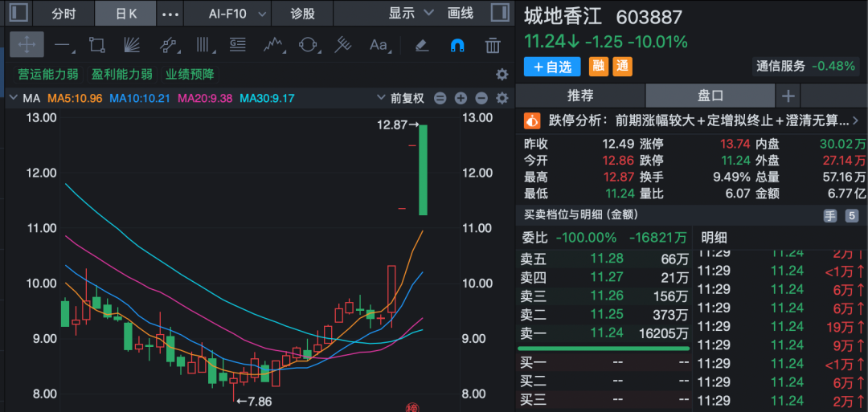Click the plus circle zoom-in icon
Image resolution: width=868 pixels, height=412 pixels.
point(461,99)
